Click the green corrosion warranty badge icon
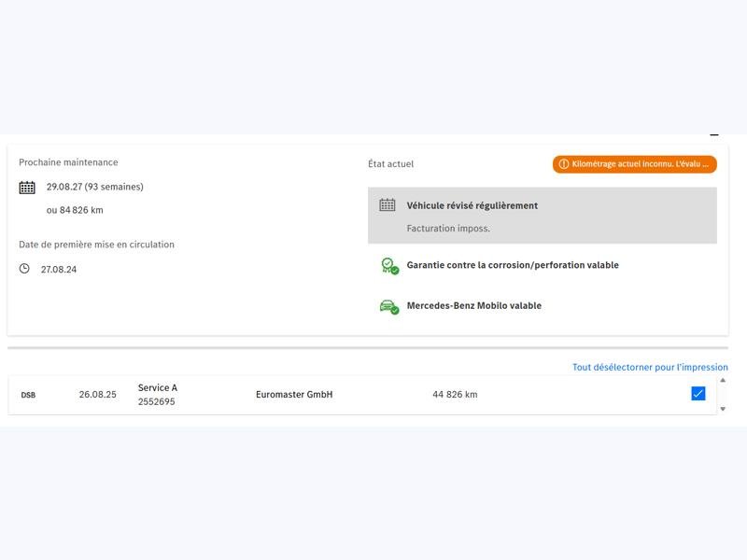Screen dimensions: 747x560 click(389, 266)
